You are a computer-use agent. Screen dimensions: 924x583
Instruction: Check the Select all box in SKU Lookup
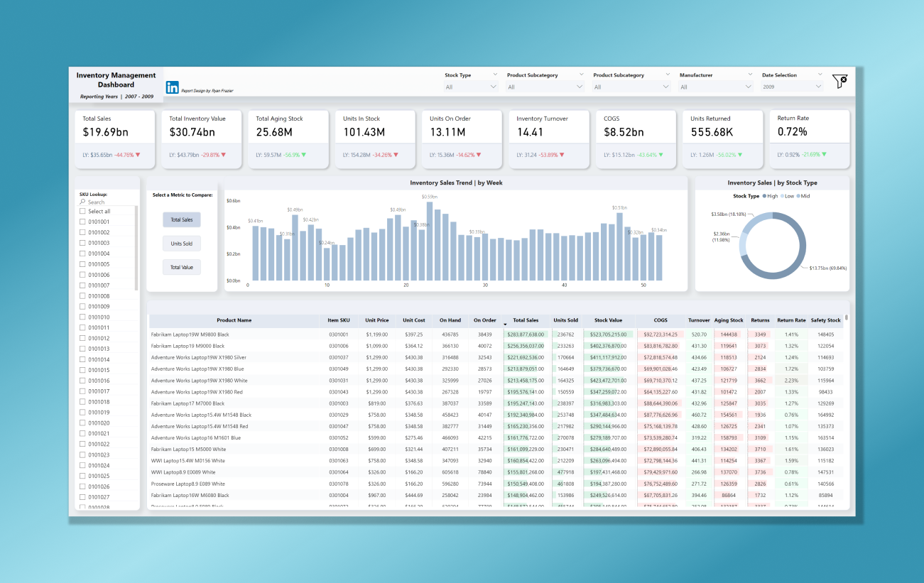(x=82, y=211)
